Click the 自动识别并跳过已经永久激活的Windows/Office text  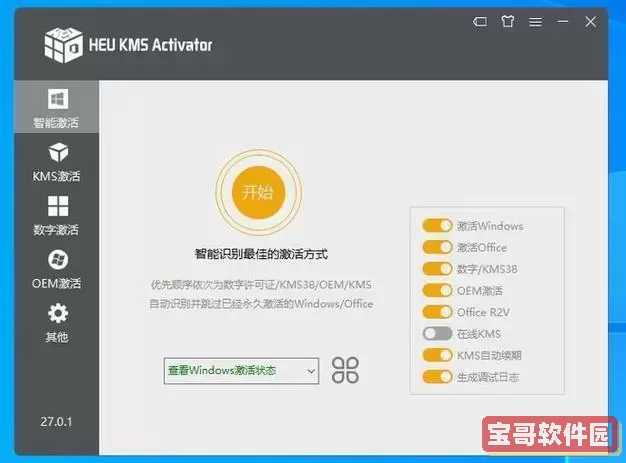(261, 304)
